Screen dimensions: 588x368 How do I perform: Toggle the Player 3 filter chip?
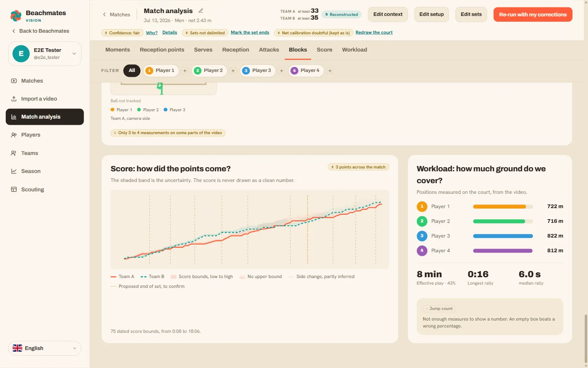point(258,71)
